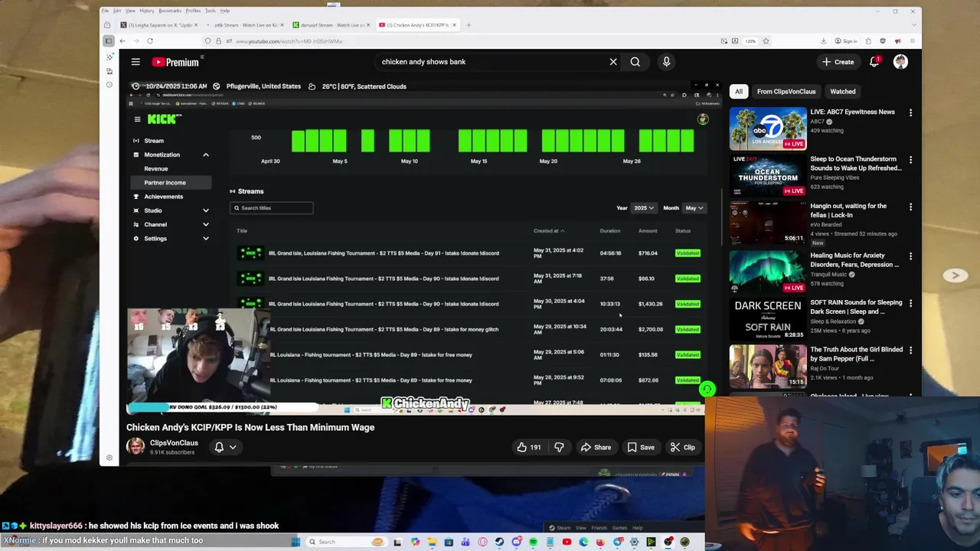
Task: Select the From ClipsVonClaus filter chip
Action: [786, 92]
